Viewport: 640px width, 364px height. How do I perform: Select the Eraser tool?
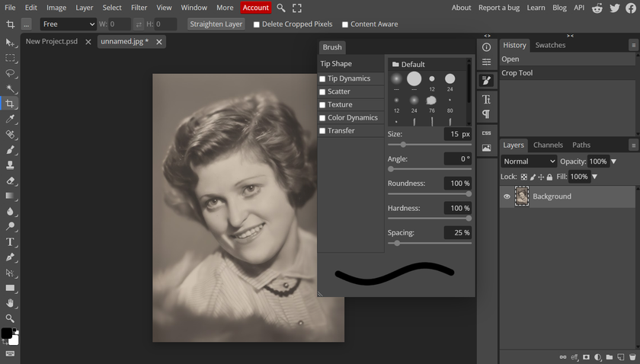pos(10,180)
